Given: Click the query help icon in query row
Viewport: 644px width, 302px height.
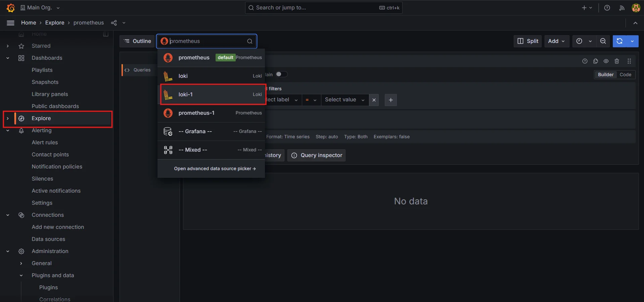Looking at the screenshot, I should [x=585, y=61].
